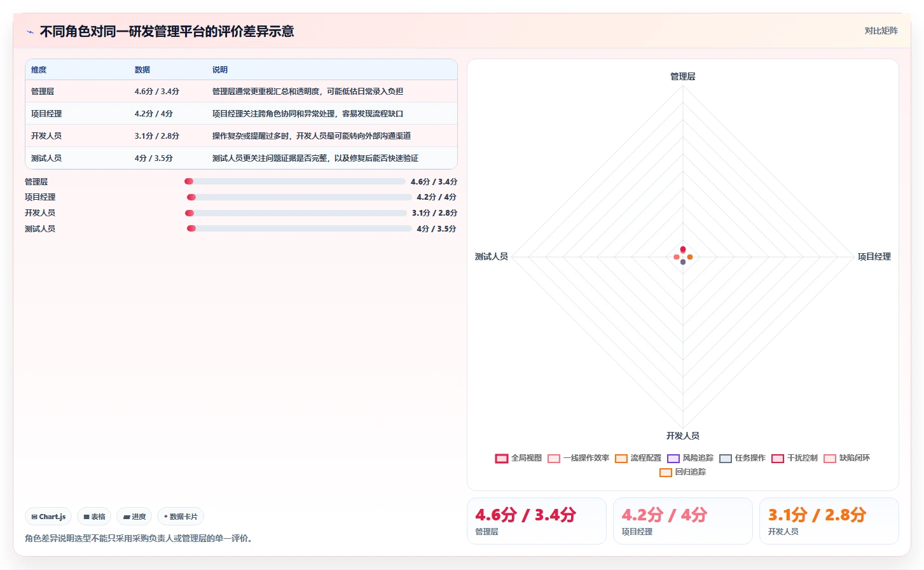The height and width of the screenshot is (570, 924).
Task: Toggle the 回归追踪 legend series
Action: click(x=682, y=472)
